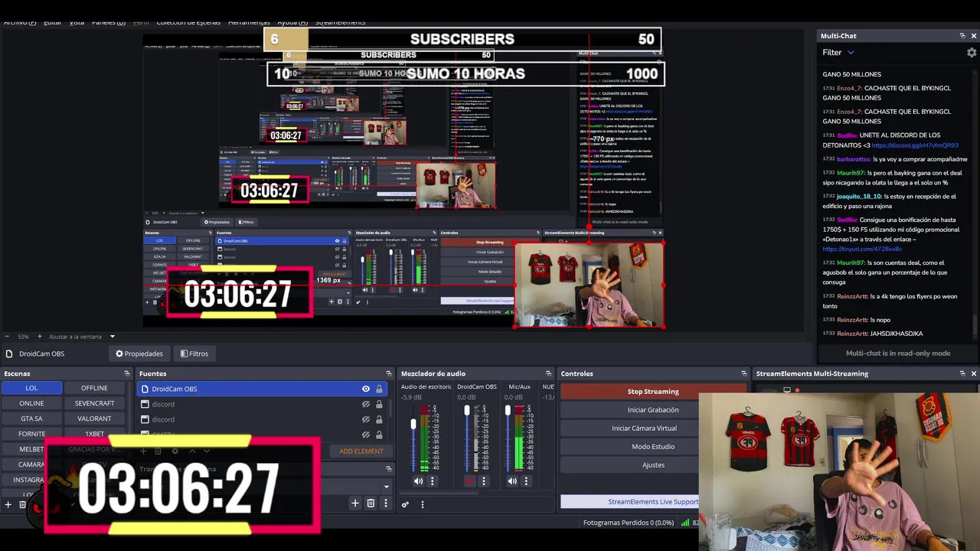Switch to the 1XBET scene

94,434
